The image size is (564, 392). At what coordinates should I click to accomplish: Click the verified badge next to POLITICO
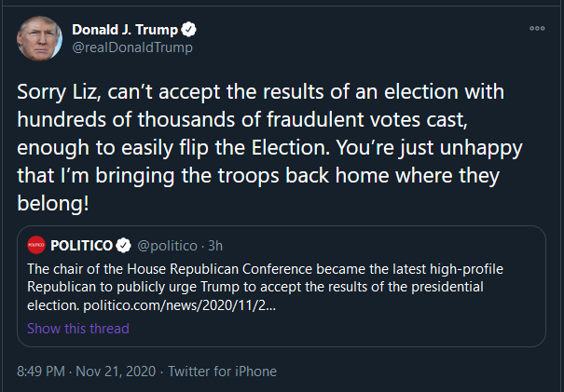pyautogui.click(x=122, y=246)
